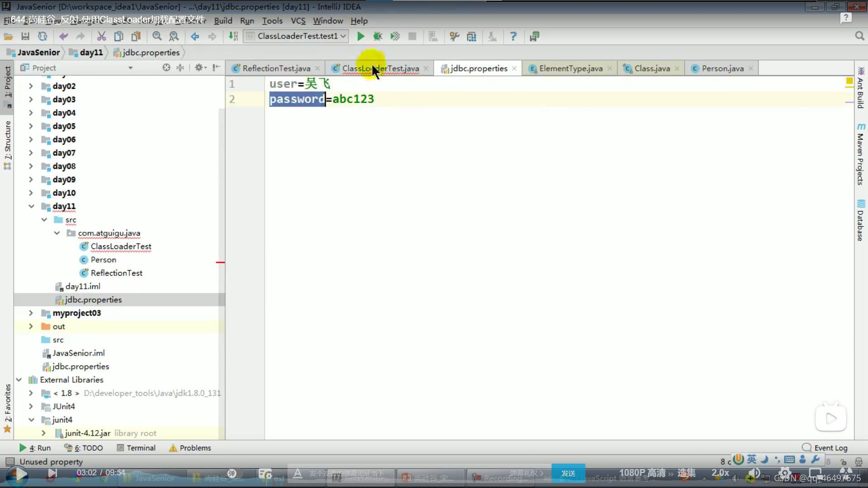This screenshot has width=868, height=488.
Task: Expand the myproject03 folder
Action: pos(30,313)
